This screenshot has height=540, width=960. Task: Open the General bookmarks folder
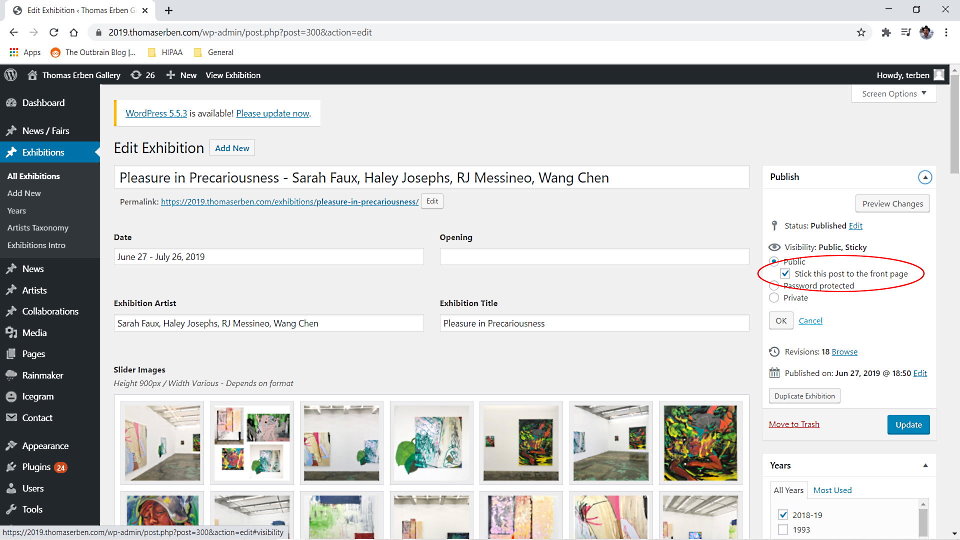(214, 52)
